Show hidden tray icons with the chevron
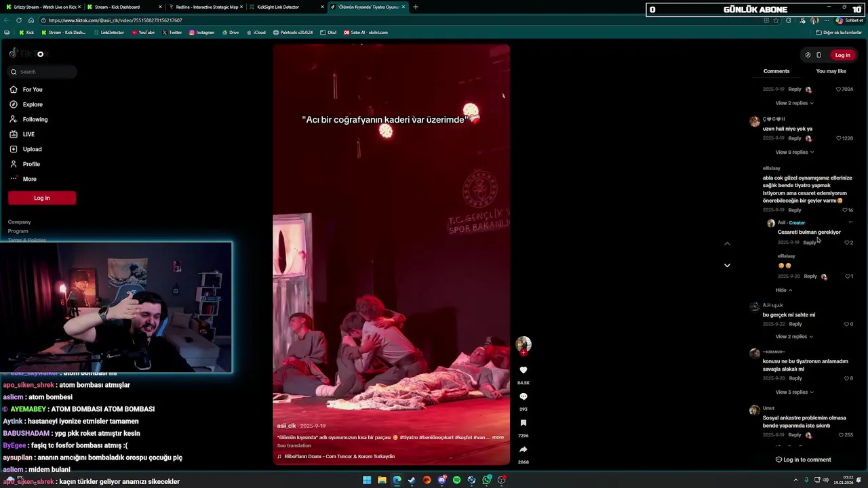The width and height of the screenshot is (868, 488). pyautogui.click(x=795, y=480)
